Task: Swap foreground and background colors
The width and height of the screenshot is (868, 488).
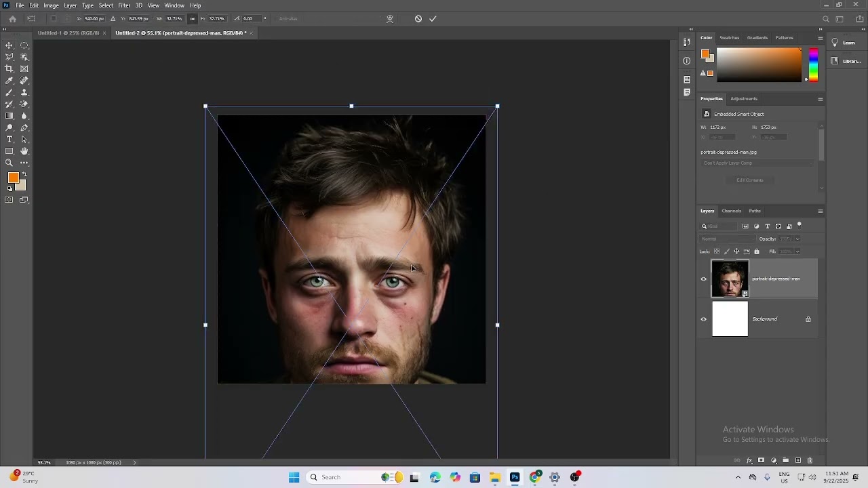Action: (x=24, y=174)
